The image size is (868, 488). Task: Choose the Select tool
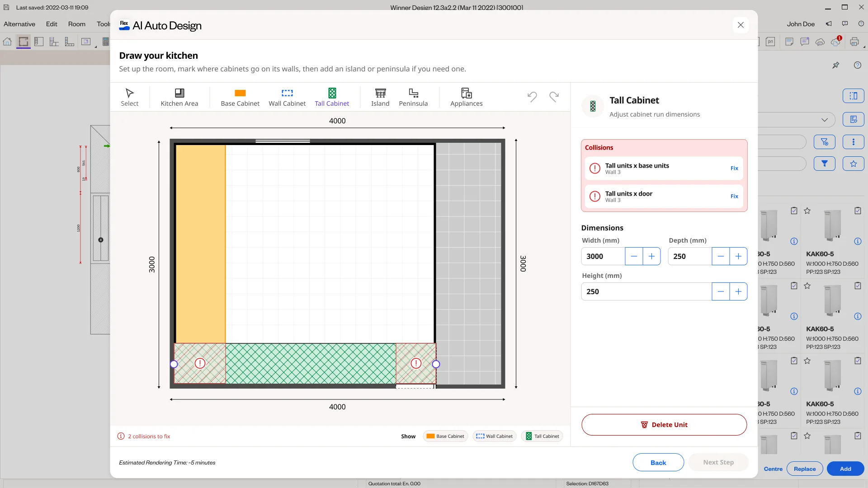click(x=129, y=97)
